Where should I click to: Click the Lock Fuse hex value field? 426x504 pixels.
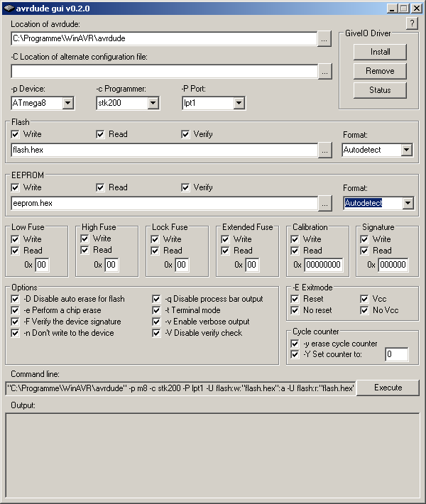[182, 265]
